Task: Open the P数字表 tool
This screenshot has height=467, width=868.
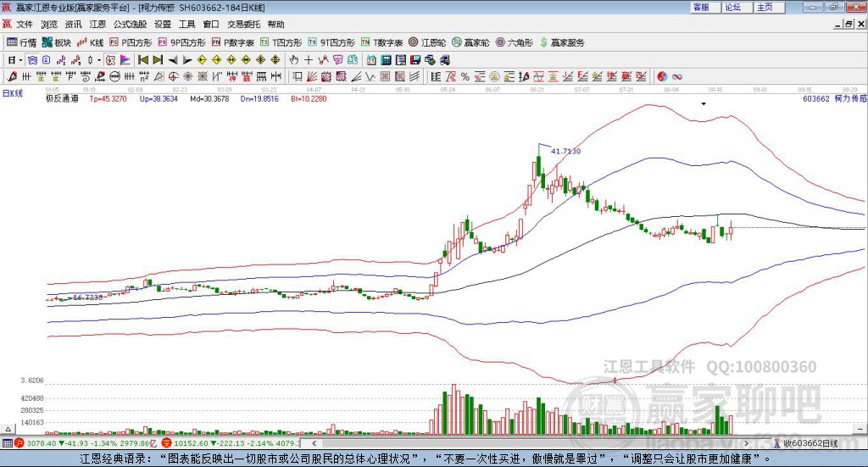Action: [x=232, y=42]
